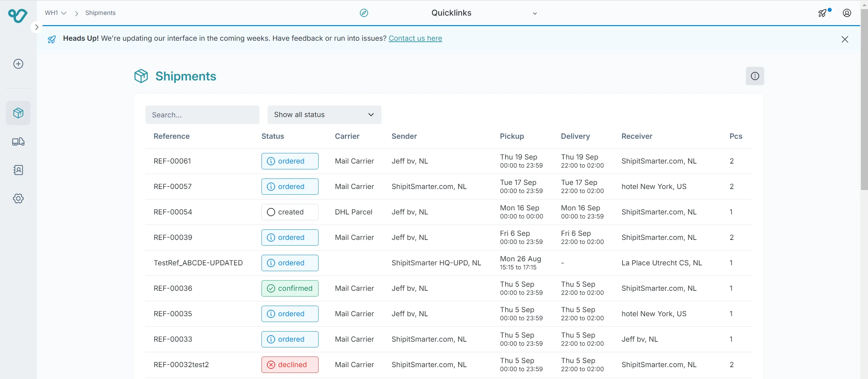Click the plus create-new icon in sidebar

click(18, 64)
